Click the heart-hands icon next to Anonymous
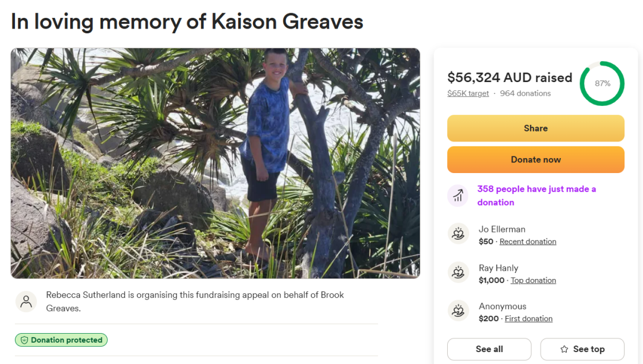This screenshot has height=364, width=643. (x=458, y=311)
